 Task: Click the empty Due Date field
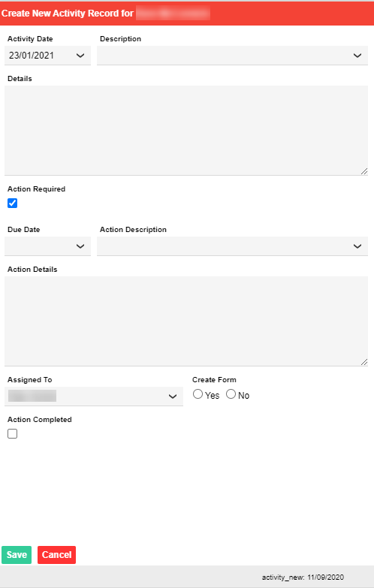[x=47, y=246]
